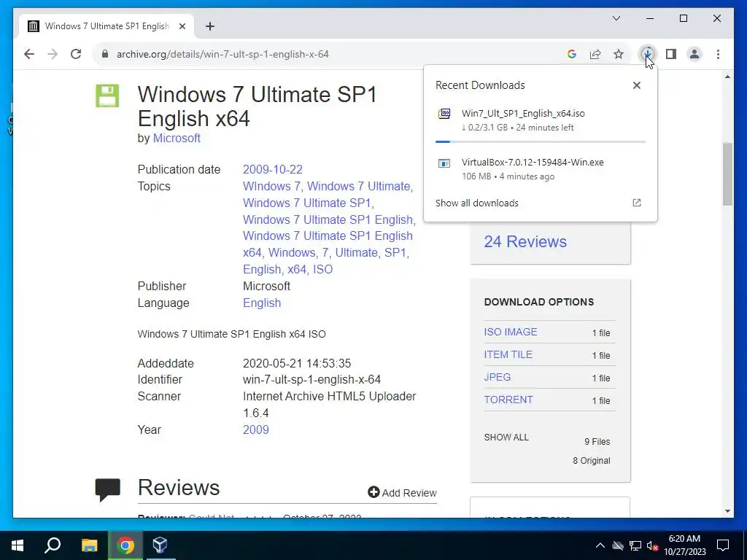Click the forward navigation arrow

pos(53,54)
